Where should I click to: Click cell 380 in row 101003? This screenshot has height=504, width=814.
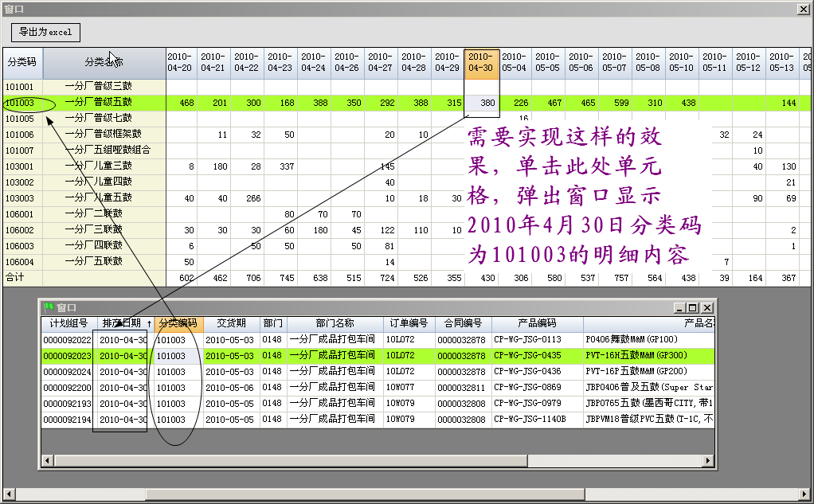pyautogui.click(x=481, y=103)
